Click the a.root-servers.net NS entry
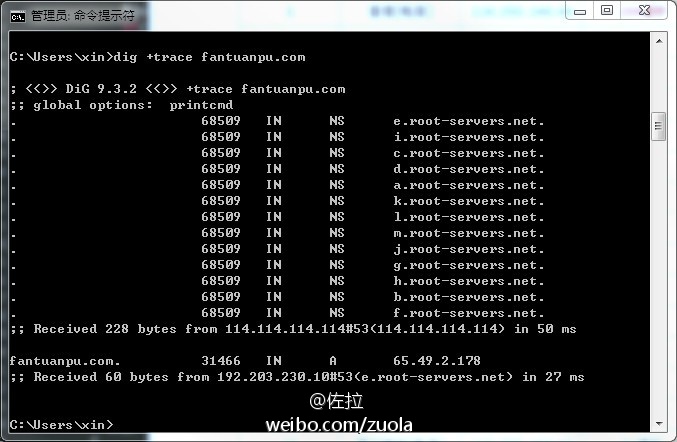The height and width of the screenshot is (442, 677). (x=468, y=185)
